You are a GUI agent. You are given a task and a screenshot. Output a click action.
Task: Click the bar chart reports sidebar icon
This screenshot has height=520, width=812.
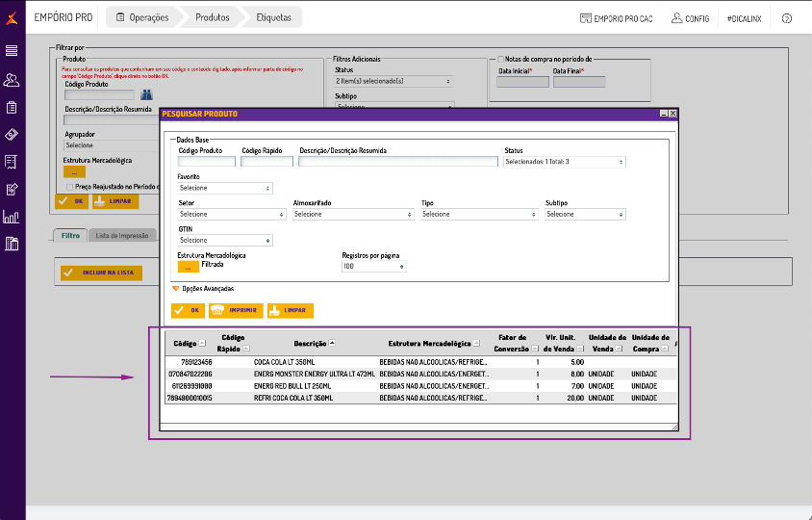coord(12,217)
